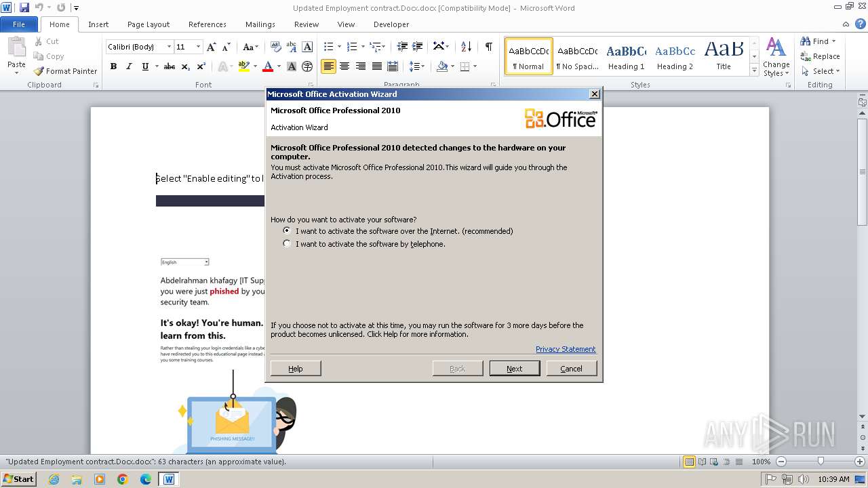Viewport: 868px width, 488px height.
Task: Apply Subscript formatting
Action: pyautogui.click(x=186, y=66)
